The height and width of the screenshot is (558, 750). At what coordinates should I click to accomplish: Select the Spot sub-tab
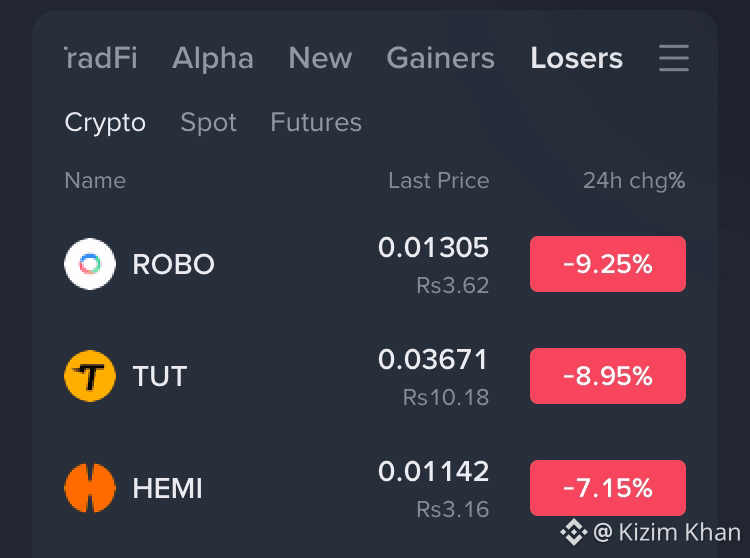(208, 122)
